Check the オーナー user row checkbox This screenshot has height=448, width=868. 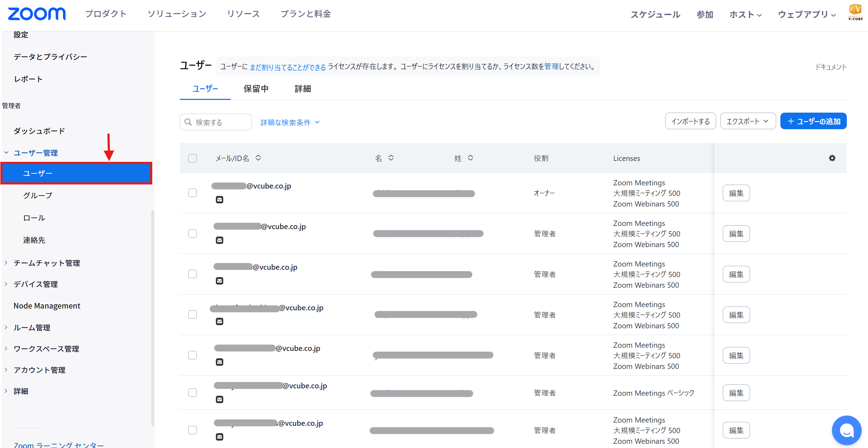pyautogui.click(x=193, y=193)
